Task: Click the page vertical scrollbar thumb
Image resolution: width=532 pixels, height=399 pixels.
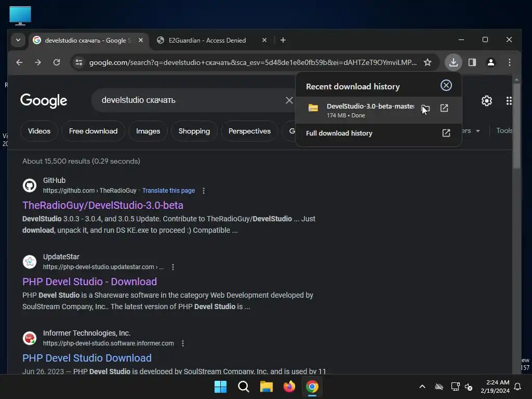Action: click(516, 126)
